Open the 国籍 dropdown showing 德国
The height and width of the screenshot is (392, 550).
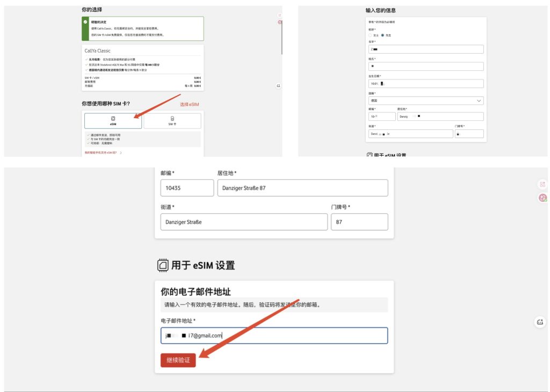[x=424, y=100]
